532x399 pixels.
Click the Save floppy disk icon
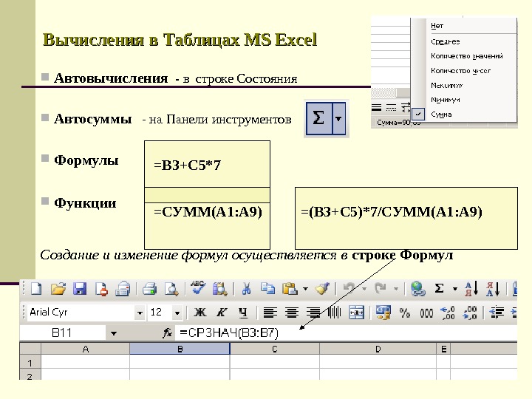[x=80, y=289]
